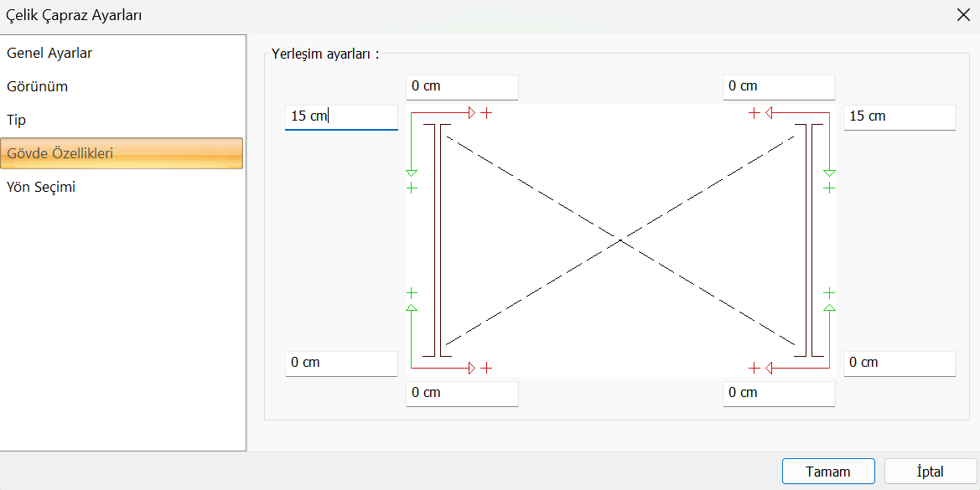
Task: Select the lower-left vertical offset field
Action: click(x=341, y=363)
